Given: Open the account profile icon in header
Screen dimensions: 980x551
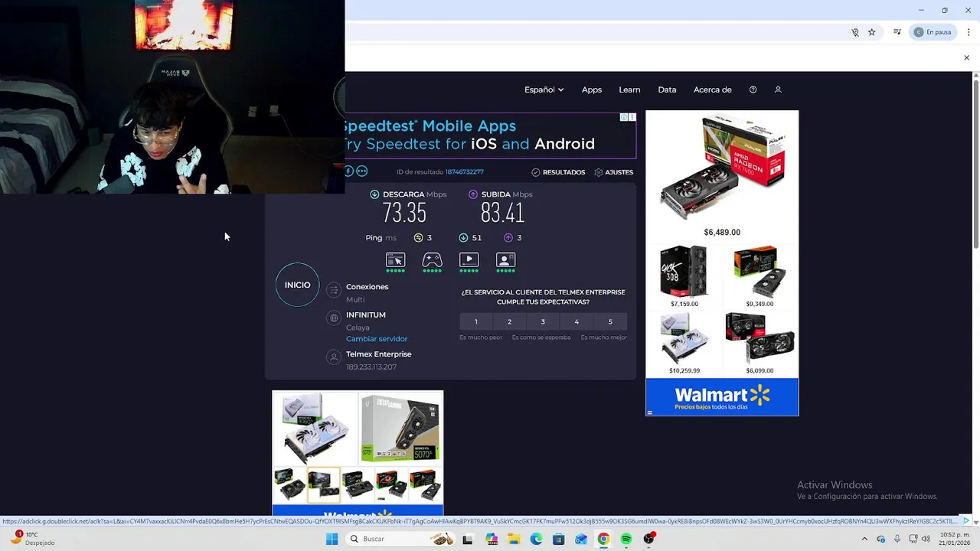Looking at the screenshot, I should point(778,90).
